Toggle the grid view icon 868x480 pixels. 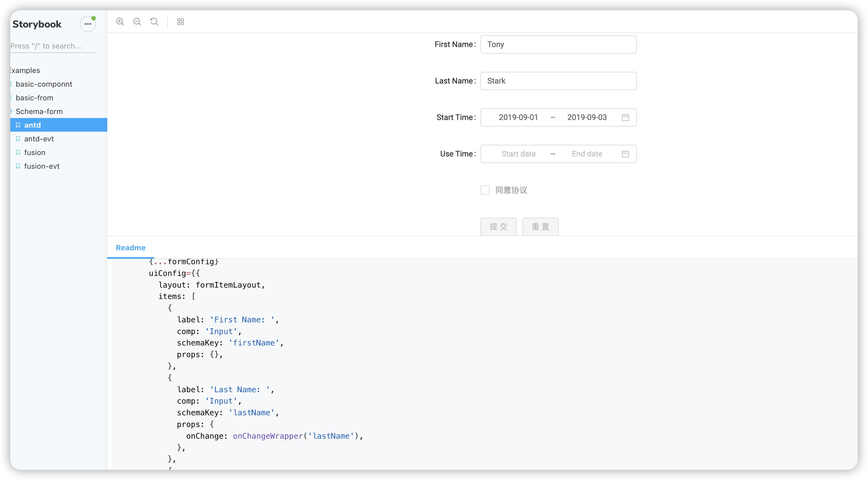181,22
